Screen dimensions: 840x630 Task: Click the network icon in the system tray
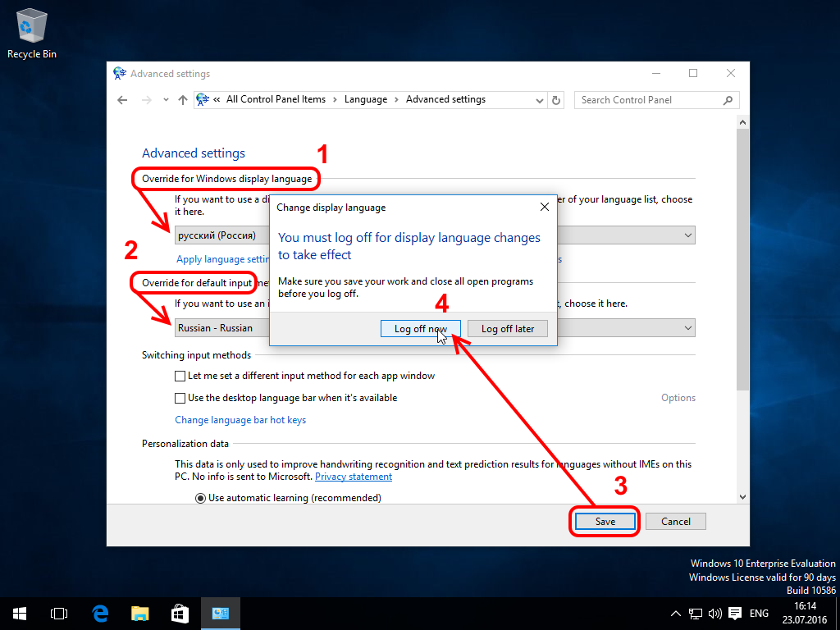694,613
